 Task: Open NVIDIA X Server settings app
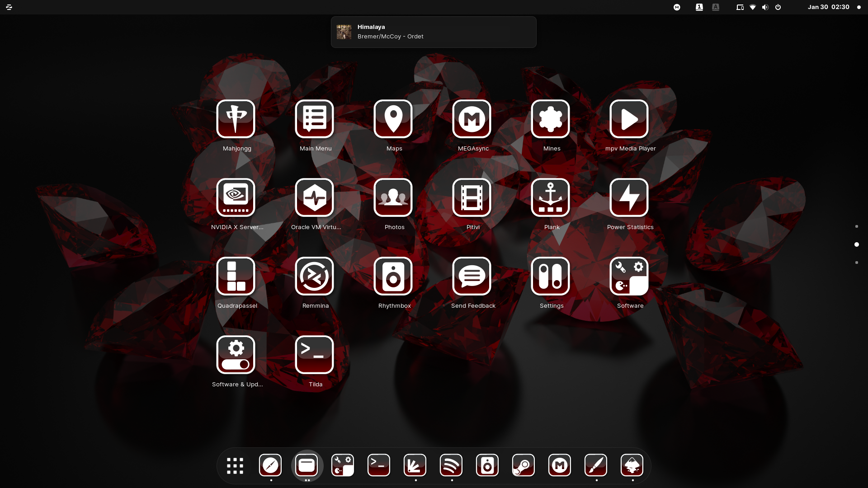point(236,197)
